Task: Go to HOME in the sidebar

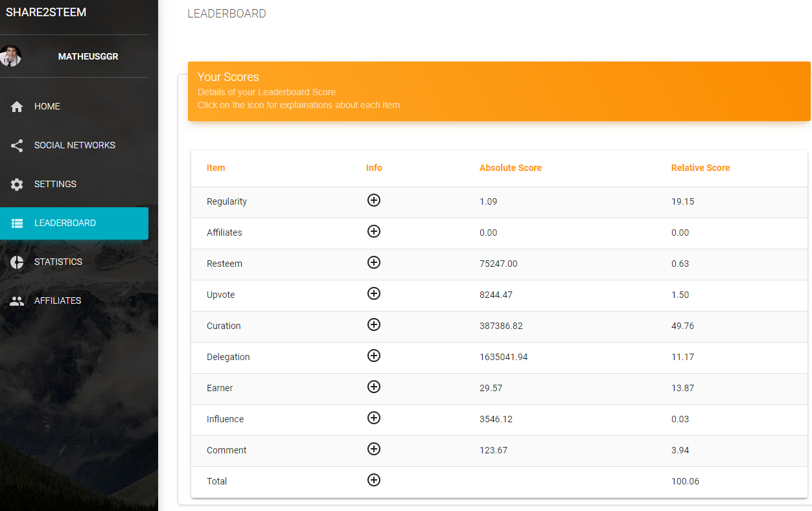Action: coord(74,107)
